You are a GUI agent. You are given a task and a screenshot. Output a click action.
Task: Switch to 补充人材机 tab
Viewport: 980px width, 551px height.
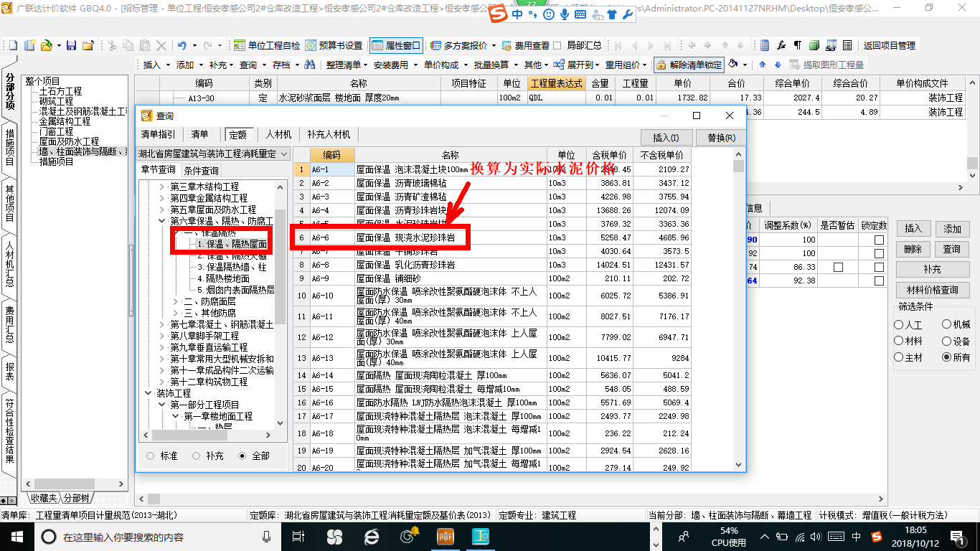pyautogui.click(x=329, y=134)
